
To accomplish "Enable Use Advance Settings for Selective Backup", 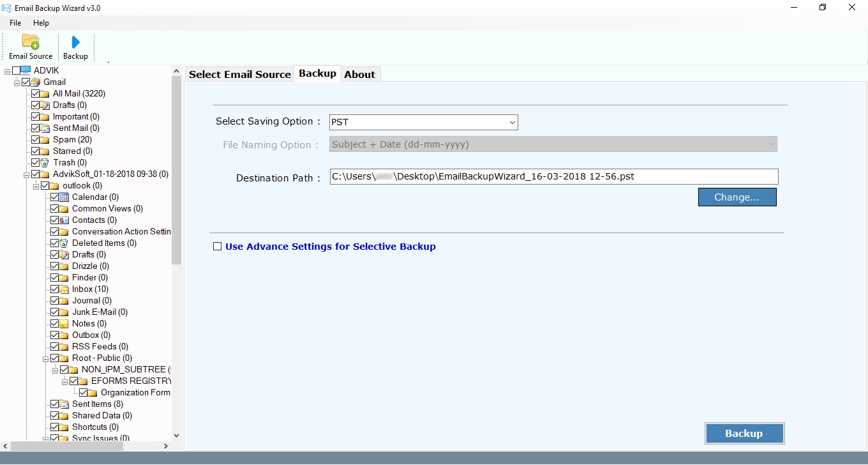I will pos(217,247).
